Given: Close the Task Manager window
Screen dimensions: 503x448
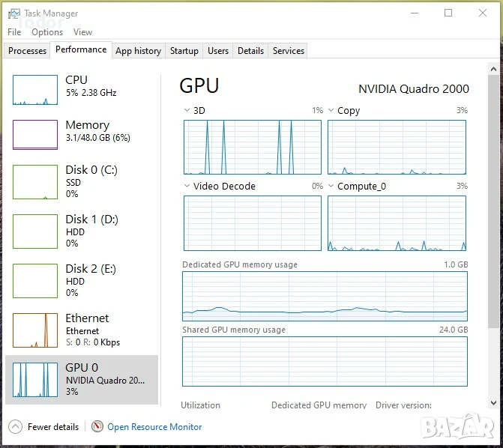Looking at the screenshot, I should click(483, 13).
